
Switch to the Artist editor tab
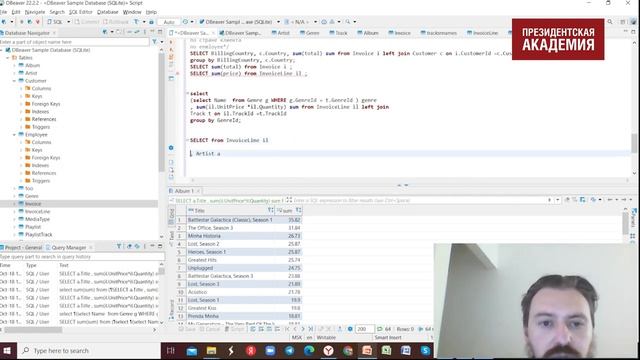pos(281,33)
